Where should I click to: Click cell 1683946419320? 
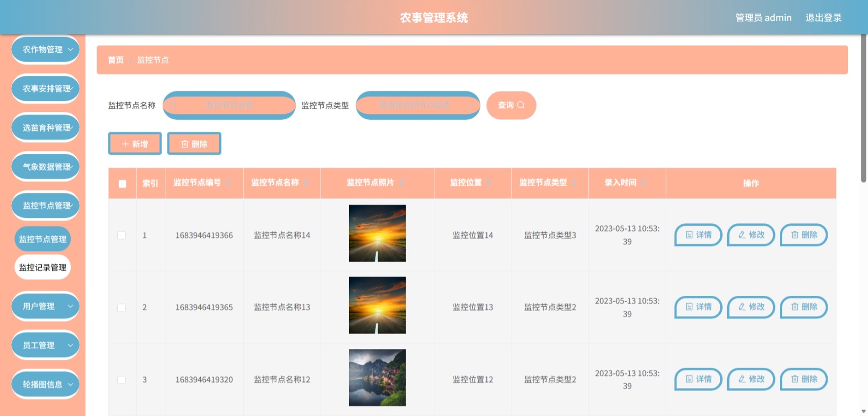pos(204,380)
